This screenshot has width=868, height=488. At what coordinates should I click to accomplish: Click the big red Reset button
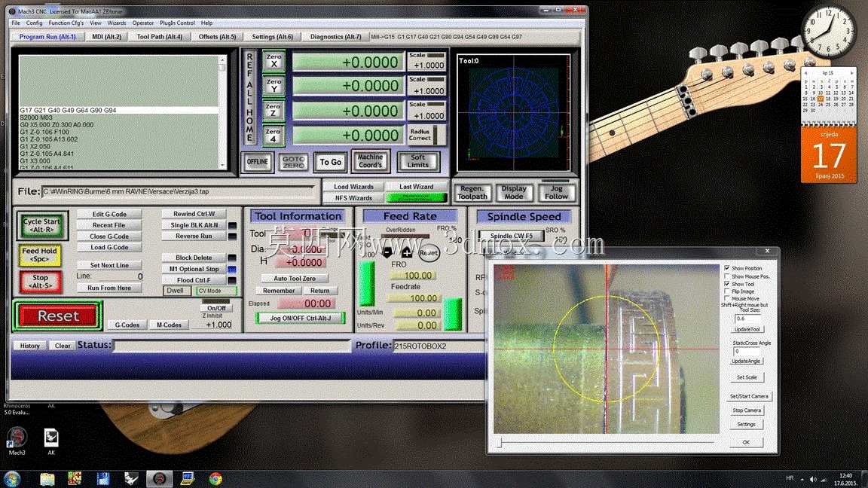[x=58, y=316]
